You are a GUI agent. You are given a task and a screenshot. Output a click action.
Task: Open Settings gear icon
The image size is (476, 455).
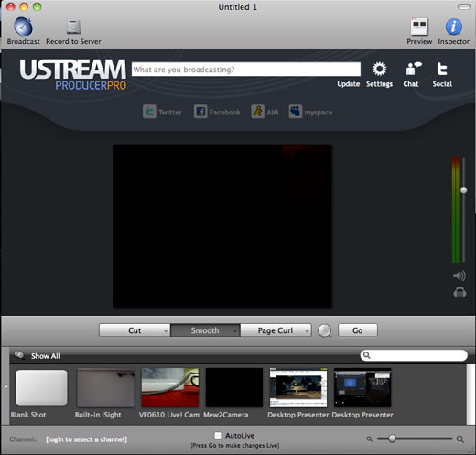pyautogui.click(x=379, y=69)
